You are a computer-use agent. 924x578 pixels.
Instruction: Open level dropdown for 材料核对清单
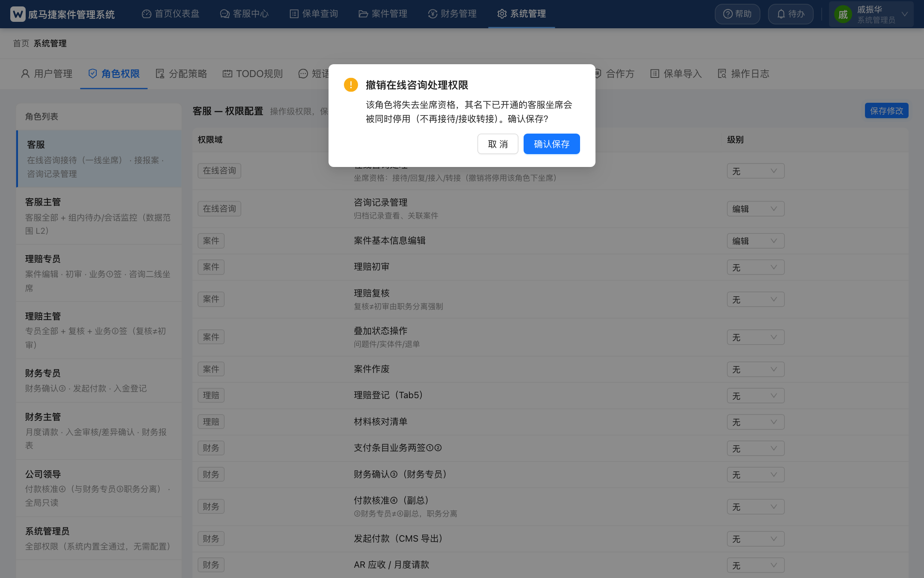(755, 422)
